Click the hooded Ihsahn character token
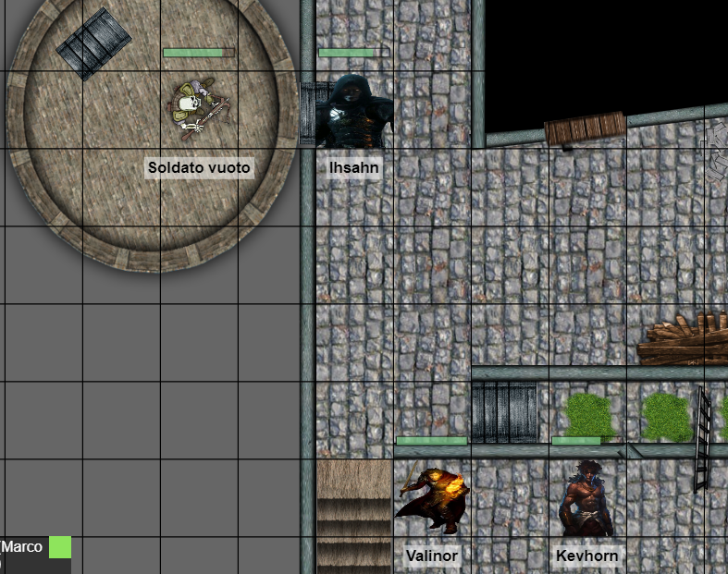The image size is (728, 574). point(354,112)
